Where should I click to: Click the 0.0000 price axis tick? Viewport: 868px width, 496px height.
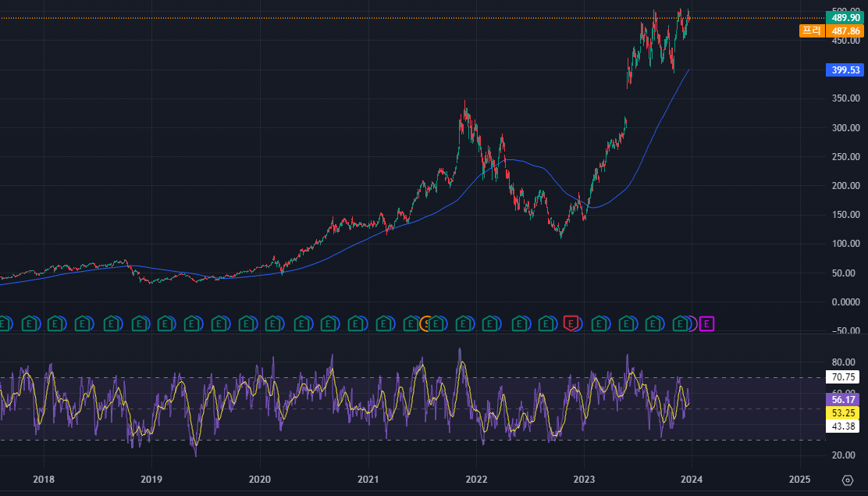point(846,302)
